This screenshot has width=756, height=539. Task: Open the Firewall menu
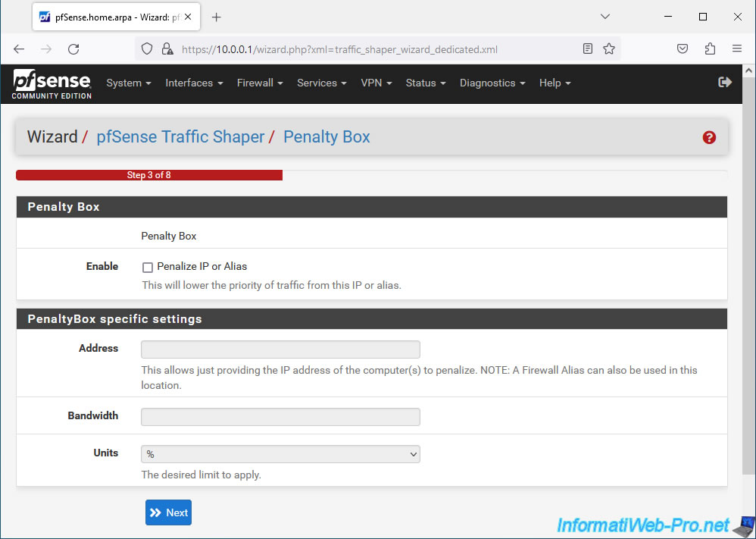[x=260, y=83]
